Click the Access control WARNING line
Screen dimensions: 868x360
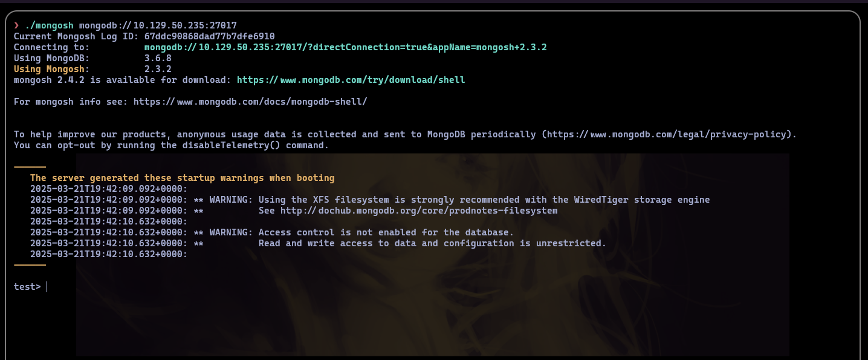click(x=272, y=232)
